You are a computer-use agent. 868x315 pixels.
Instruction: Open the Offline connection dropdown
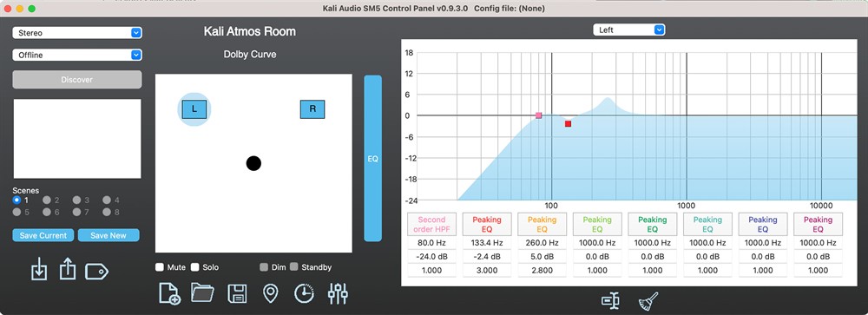[77, 55]
